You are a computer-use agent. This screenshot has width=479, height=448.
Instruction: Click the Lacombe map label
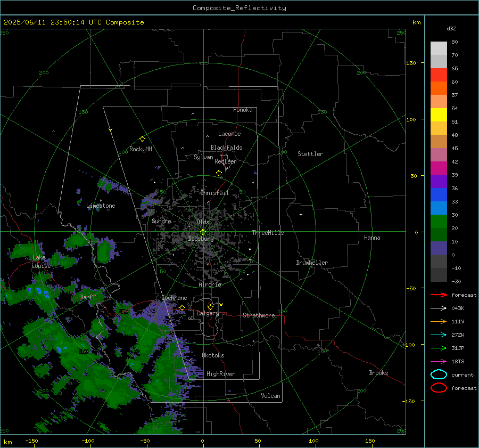coord(229,134)
